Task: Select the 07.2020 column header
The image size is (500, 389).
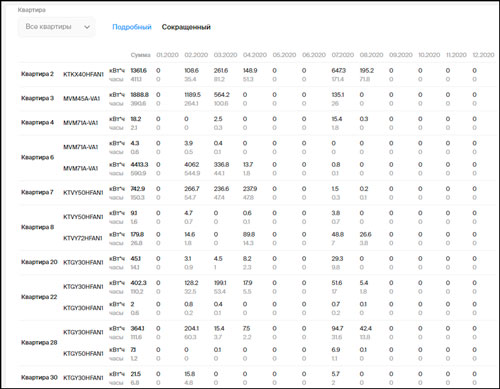Action: pyautogui.click(x=343, y=55)
